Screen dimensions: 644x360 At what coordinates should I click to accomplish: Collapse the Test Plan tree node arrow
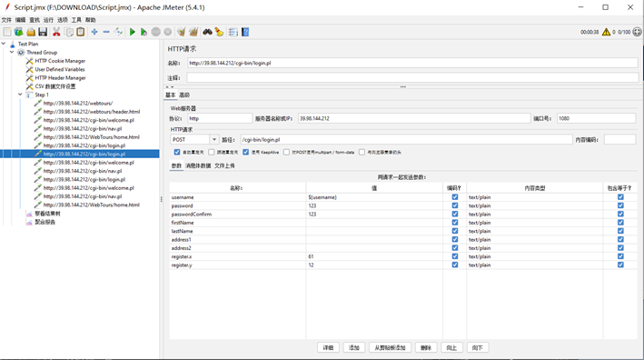[x=4, y=44]
